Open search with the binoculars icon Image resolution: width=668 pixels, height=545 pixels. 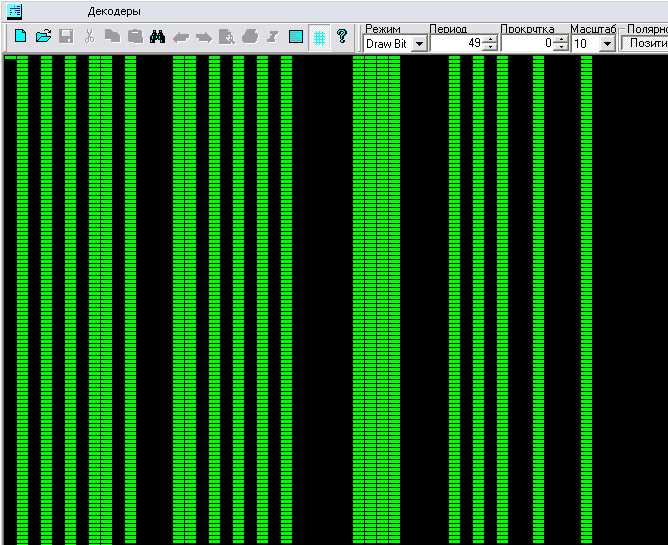(158, 36)
